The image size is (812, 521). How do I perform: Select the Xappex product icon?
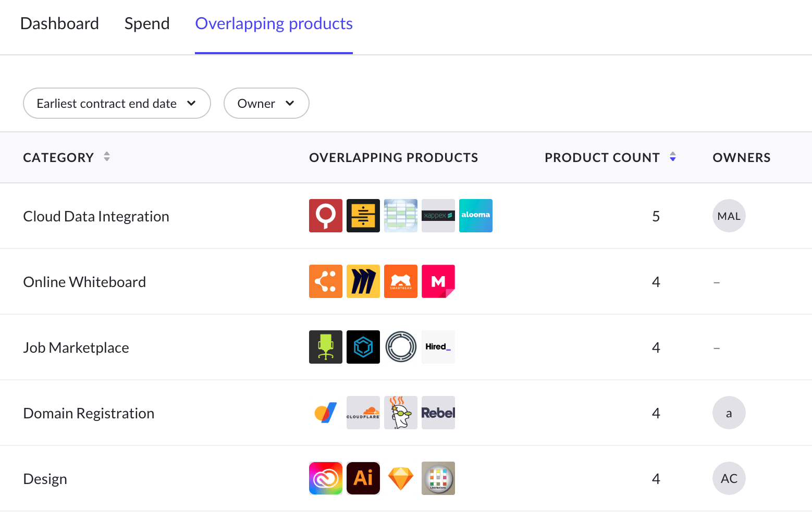438,216
